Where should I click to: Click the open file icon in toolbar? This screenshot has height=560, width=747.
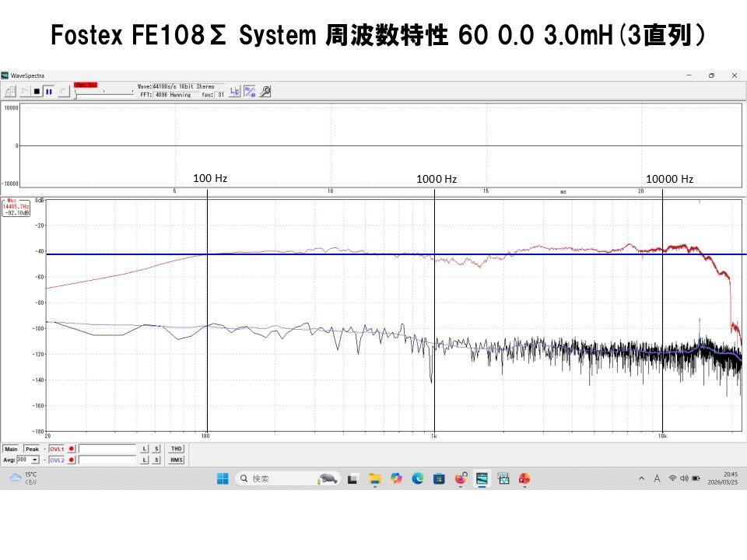(10, 91)
